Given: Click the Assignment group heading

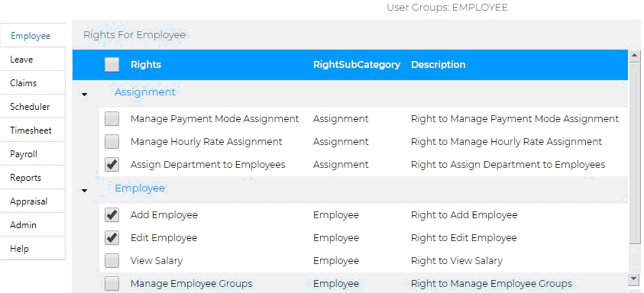Looking at the screenshot, I should tap(145, 92).
